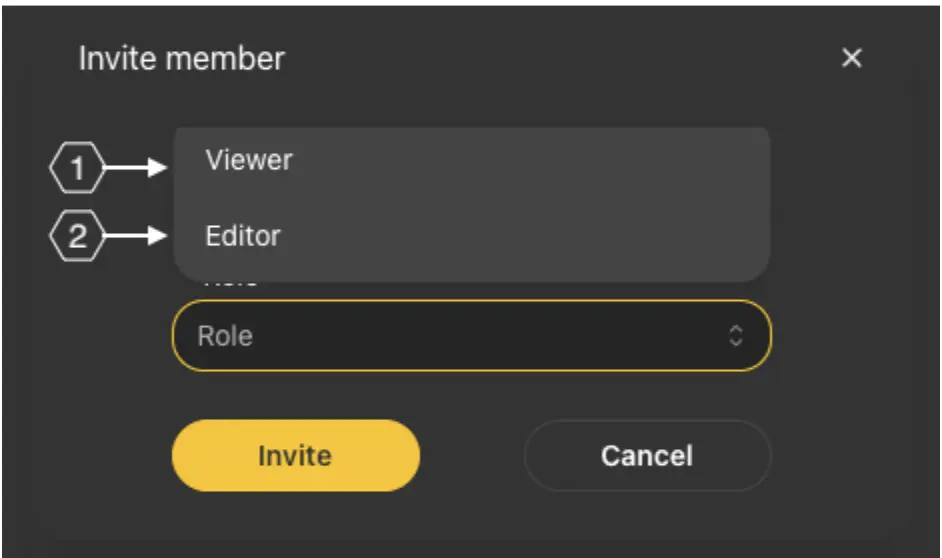Choose Editor from the role list
Image resolution: width=942 pixels, height=558 pixels.
[x=243, y=237]
